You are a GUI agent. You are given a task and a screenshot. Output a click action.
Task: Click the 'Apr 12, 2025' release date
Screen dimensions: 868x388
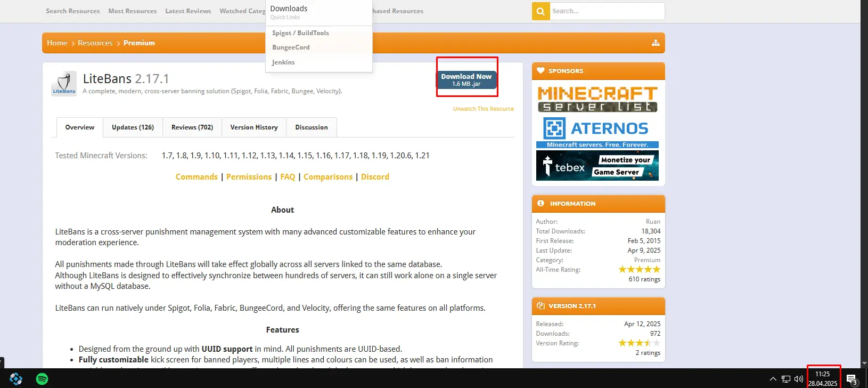(642, 324)
